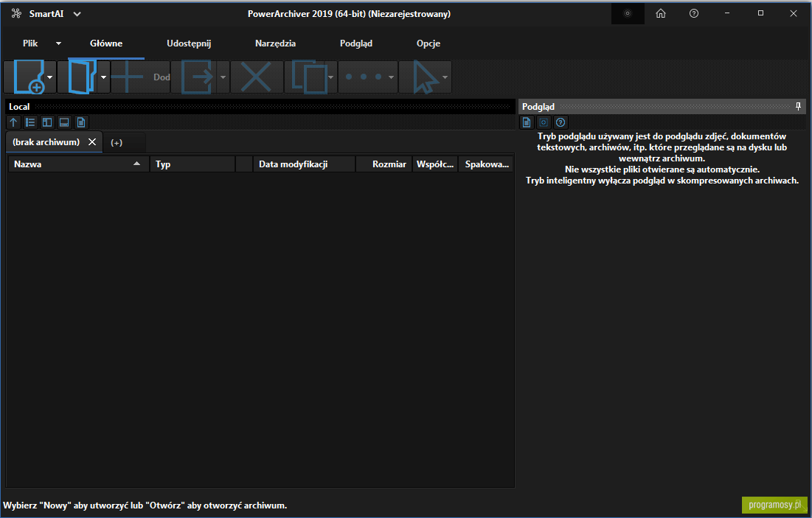Open the Plik menu
The height and width of the screenshot is (518, 812).
click(x=30, y=43)
